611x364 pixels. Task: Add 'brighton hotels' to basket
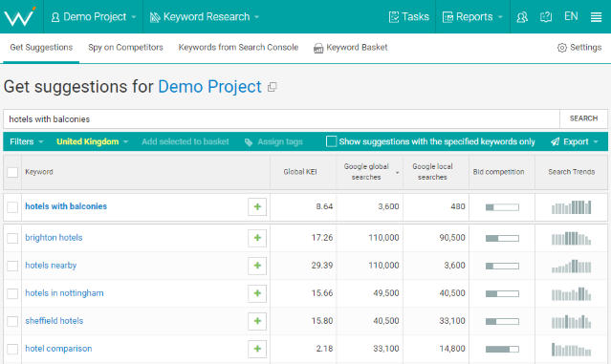click(257, 238)
